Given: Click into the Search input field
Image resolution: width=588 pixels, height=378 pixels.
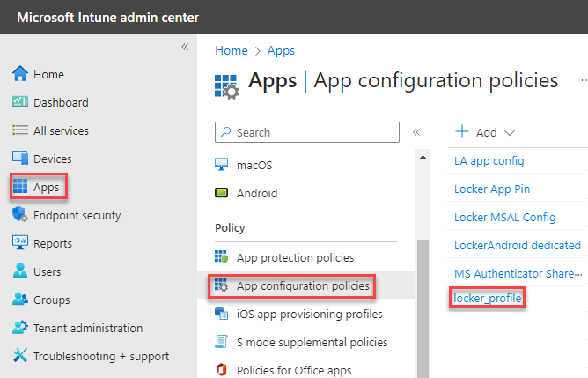Looking at the screenshot, I should pos(306,132).
